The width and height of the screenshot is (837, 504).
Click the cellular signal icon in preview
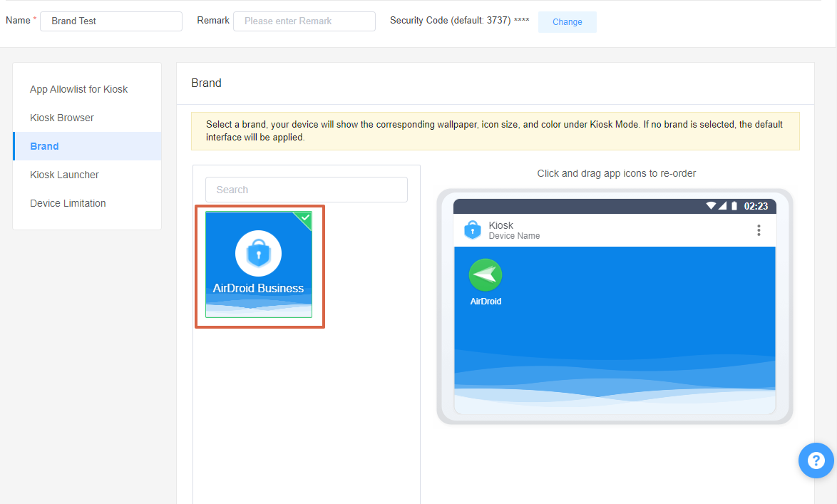coord(722,206)
